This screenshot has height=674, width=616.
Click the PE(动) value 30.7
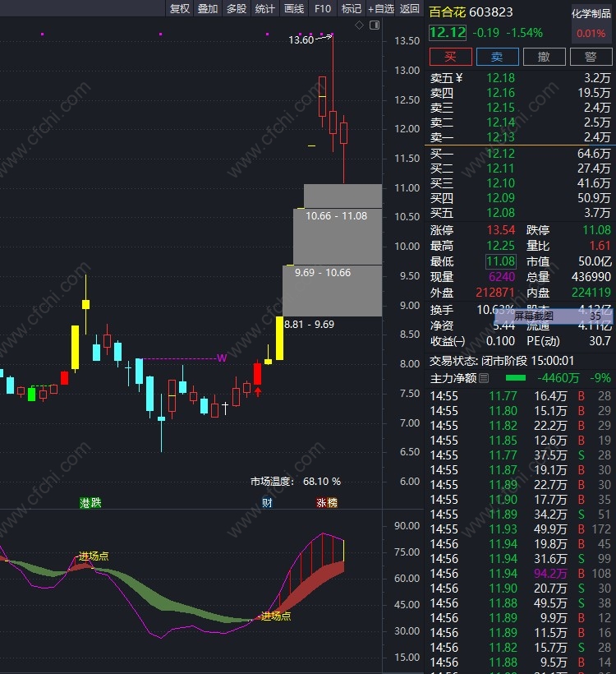pos(600,341)
